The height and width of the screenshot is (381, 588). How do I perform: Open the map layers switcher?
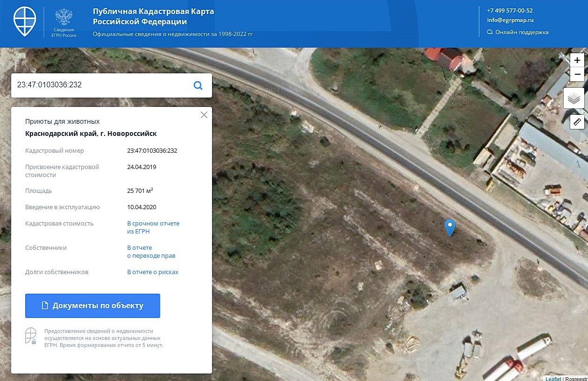coord(574,99)
